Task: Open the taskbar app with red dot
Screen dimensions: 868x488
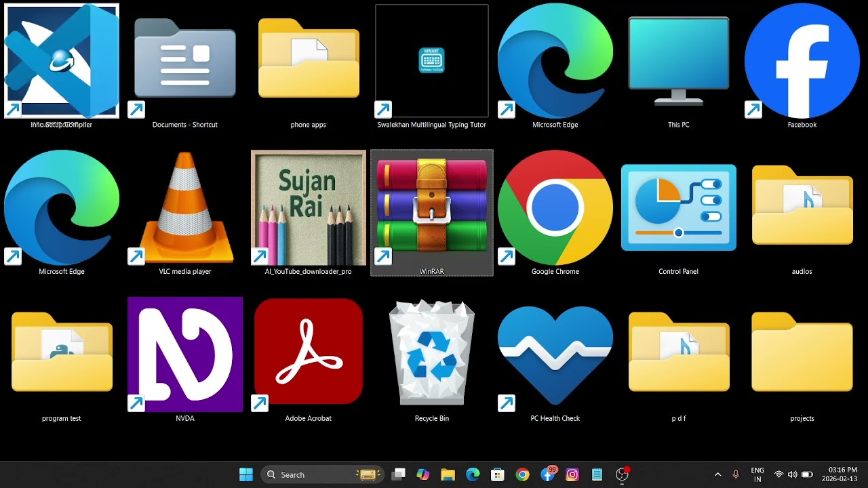Action: [x=622, y=474]
